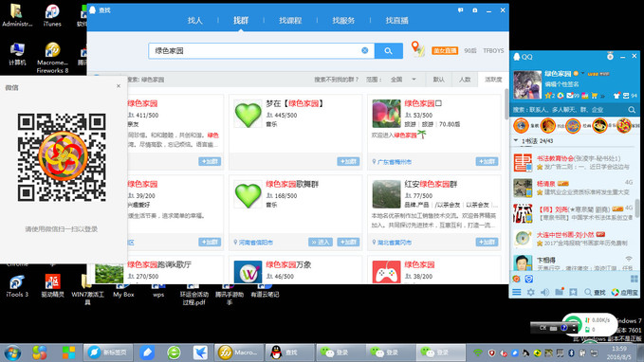Sort results by 默认

438,80
